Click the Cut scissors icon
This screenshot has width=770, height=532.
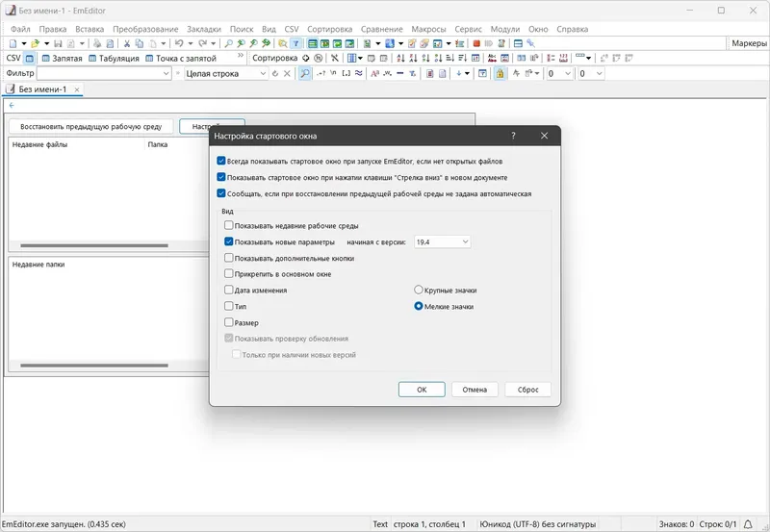[x=127, y=43]
